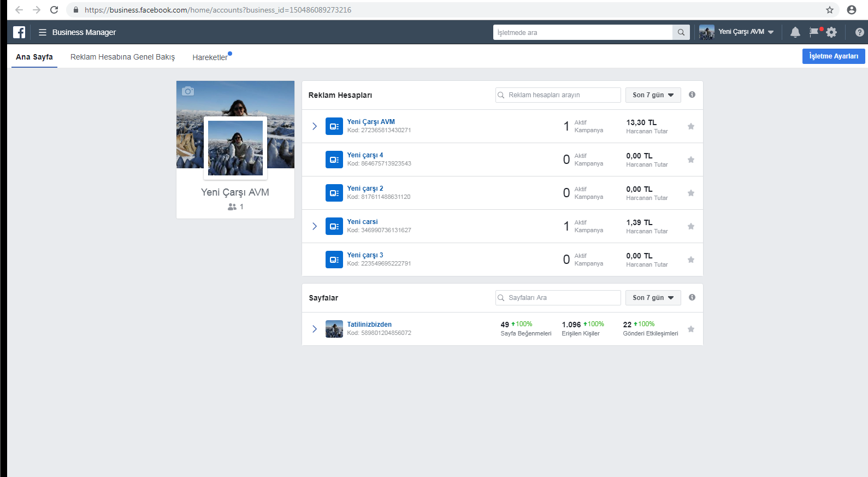This screenshot has height=477, width=868.
Task: Click the 1,39 TL spent amount
Action: pyautogui.click(x=639, y=222)
